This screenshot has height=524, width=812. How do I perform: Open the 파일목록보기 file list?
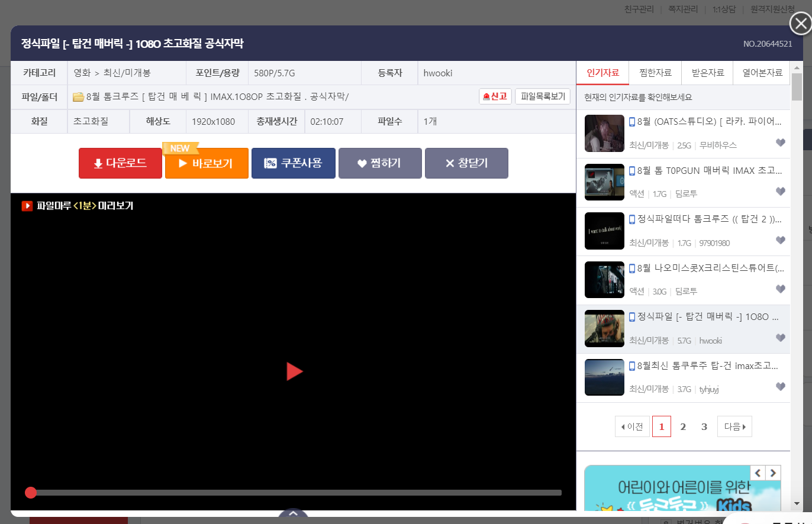(543, 96)
